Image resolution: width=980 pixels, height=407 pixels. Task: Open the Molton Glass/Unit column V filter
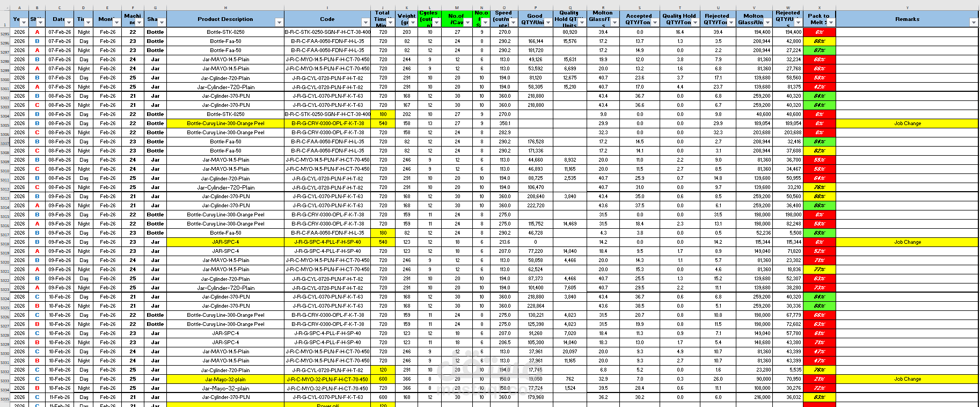[x=767, y=23]
